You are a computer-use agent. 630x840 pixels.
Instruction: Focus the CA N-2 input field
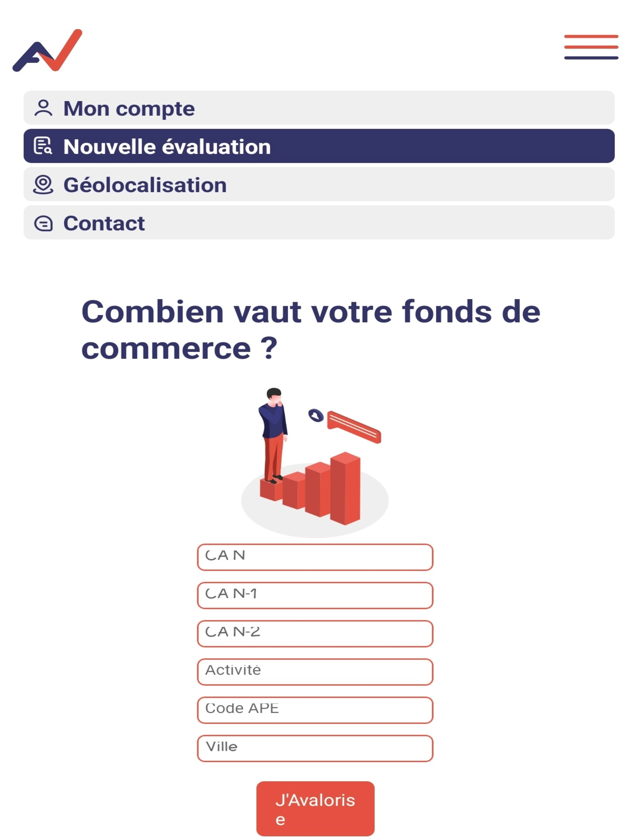tap(315, 633)
